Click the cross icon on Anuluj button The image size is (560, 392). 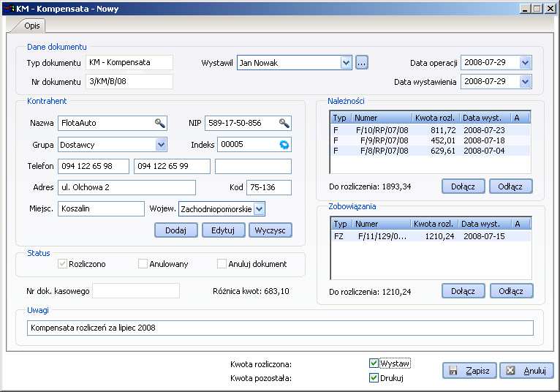(510, 371)
